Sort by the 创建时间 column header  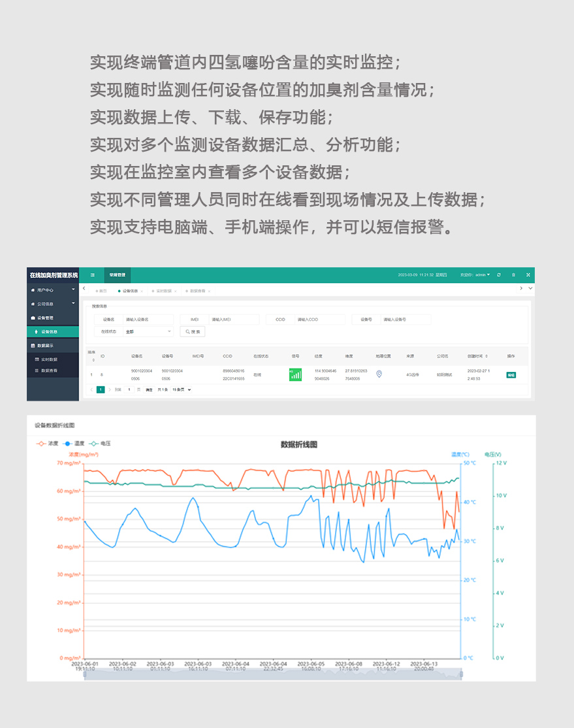tap(477, 356)
